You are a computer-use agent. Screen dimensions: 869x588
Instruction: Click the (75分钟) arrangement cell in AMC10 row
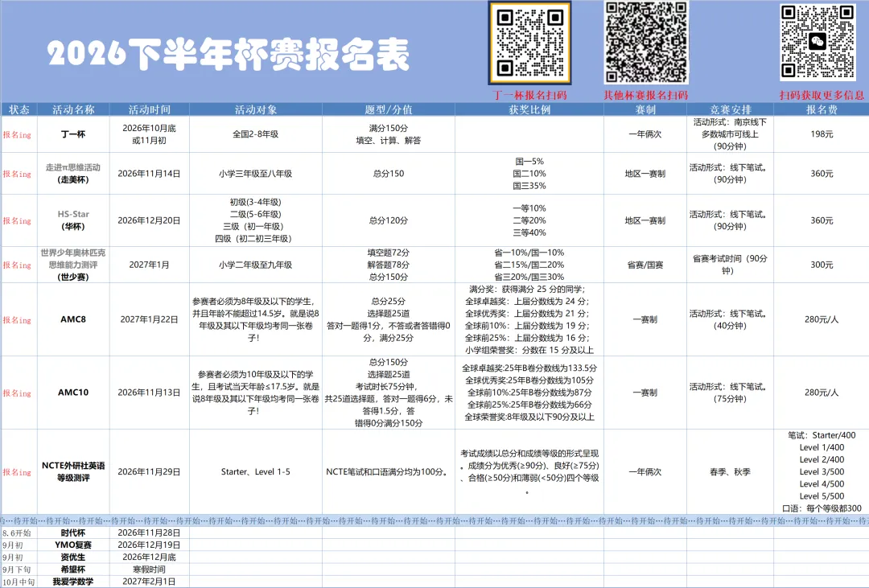tap(730, 393)
